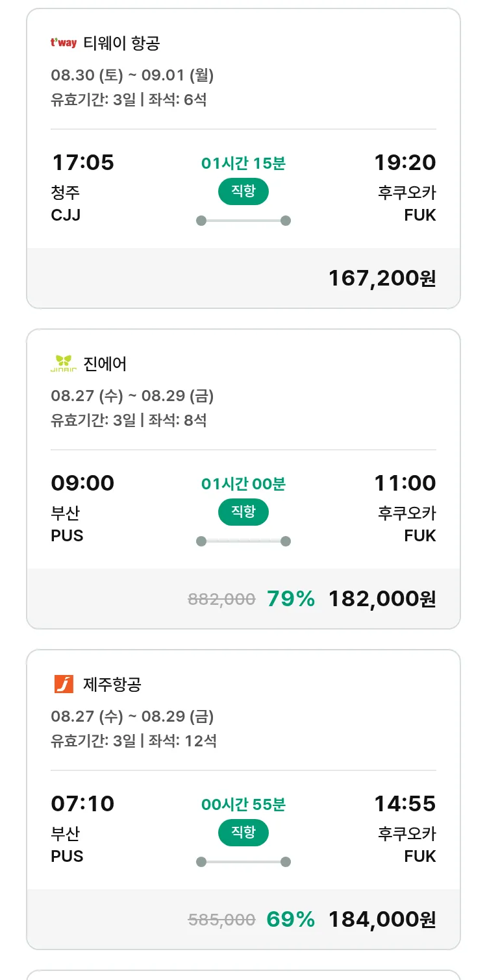Click 직항 badge on Cheongju flight
This screenshot has height=980, width=487.
[x=243, y=191]
